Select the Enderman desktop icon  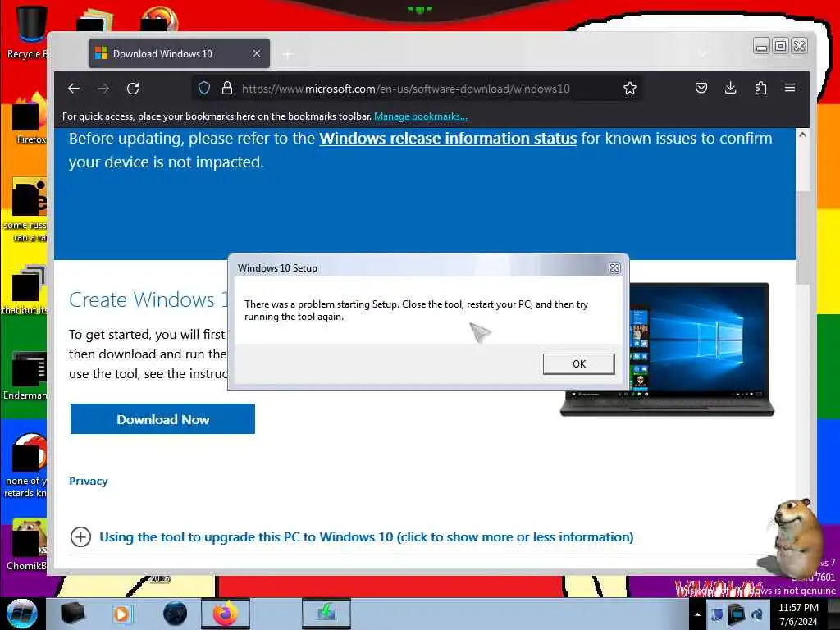tap(27, 376)
